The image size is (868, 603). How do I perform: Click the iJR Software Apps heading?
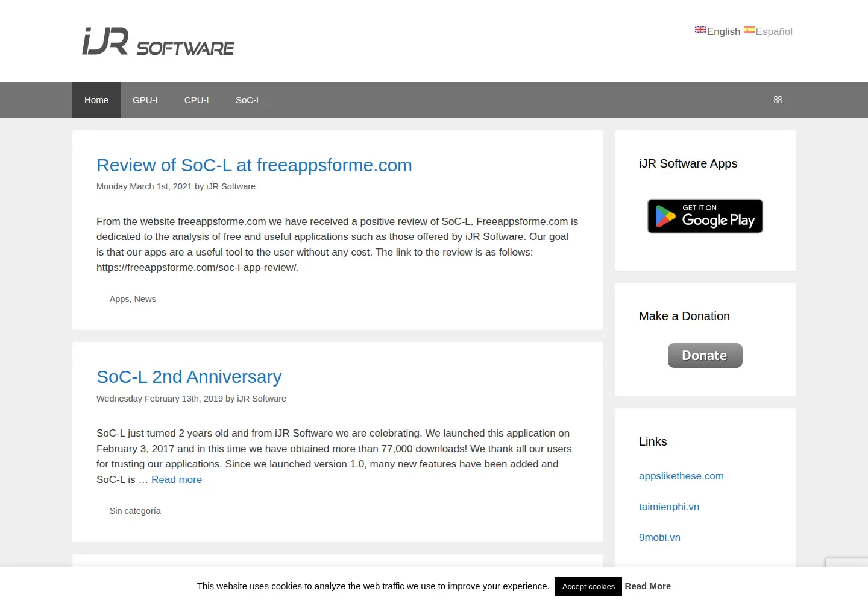[688, 163]
